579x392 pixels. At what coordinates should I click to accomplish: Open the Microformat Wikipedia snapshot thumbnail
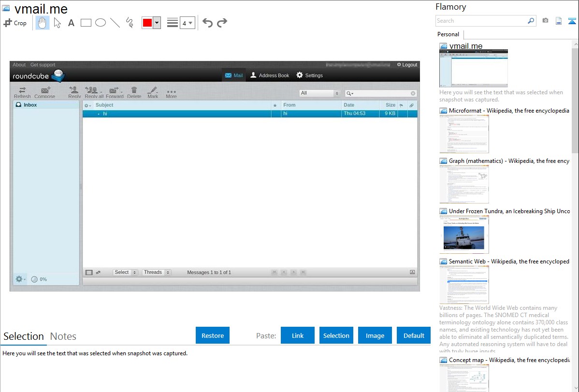pyautogui.click(x=464, y=134)
